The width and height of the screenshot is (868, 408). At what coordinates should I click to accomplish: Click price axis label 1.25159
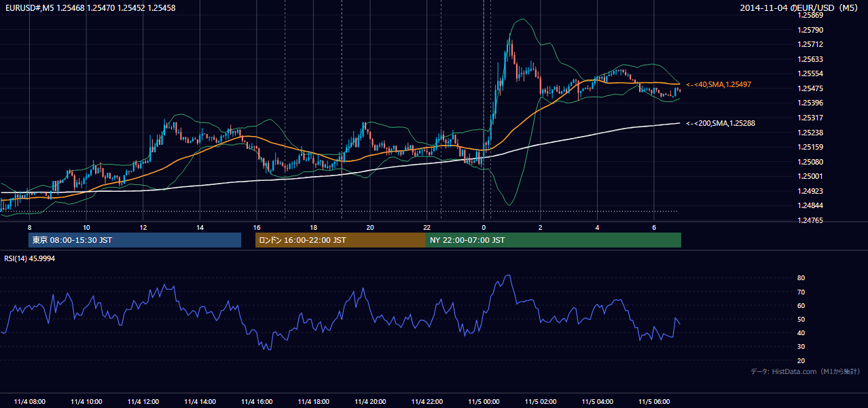point(811,147)
